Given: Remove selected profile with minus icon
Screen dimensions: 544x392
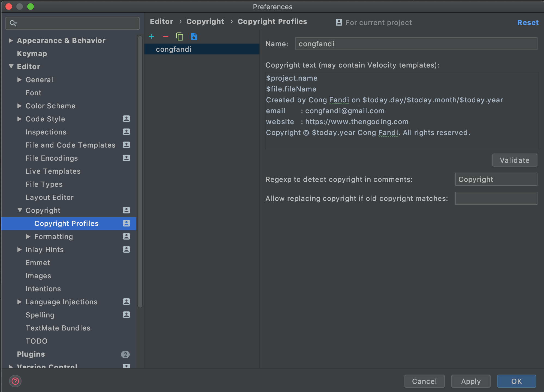Looking at the screenshot, I should (165, 36).
